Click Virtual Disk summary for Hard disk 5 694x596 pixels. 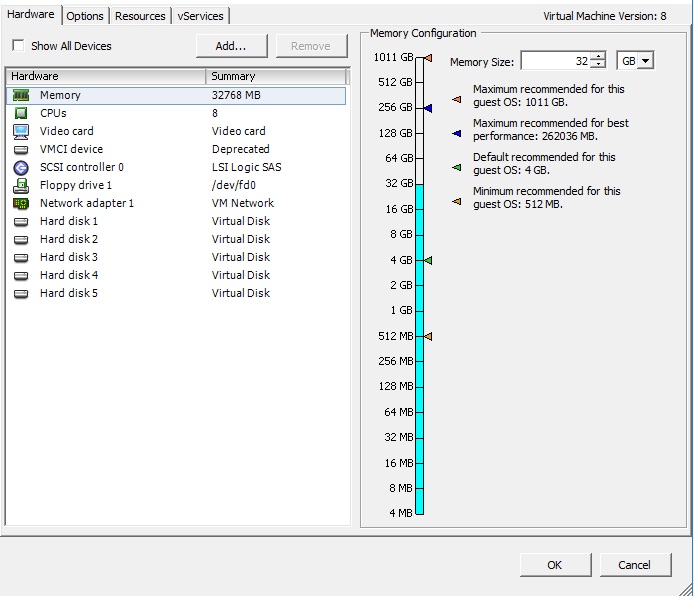tap(241, 293)
